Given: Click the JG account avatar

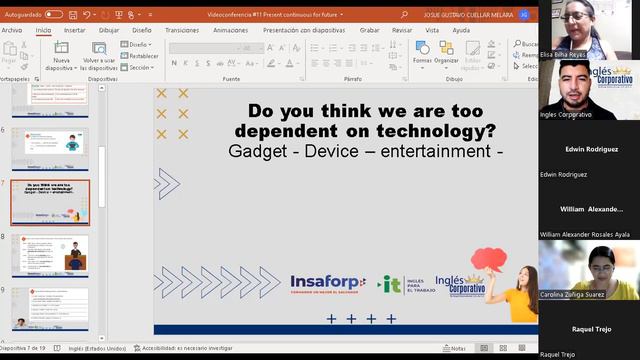Looking at the screenshot, I should (x=524, y=15).
